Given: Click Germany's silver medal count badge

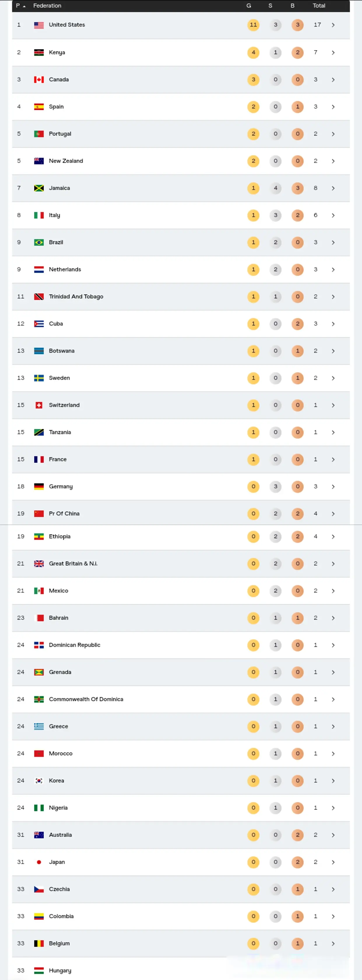Looking at the screenshot, I should pos(276,487).
